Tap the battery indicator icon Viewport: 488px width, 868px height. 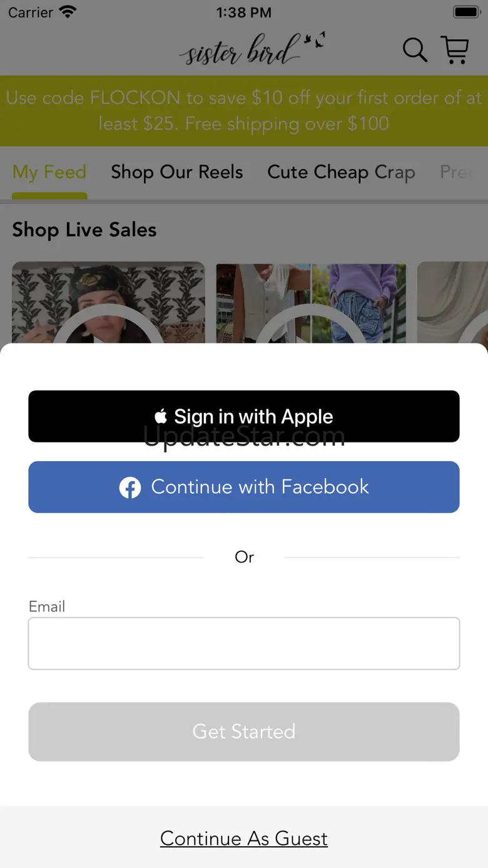tap(467, 12)
